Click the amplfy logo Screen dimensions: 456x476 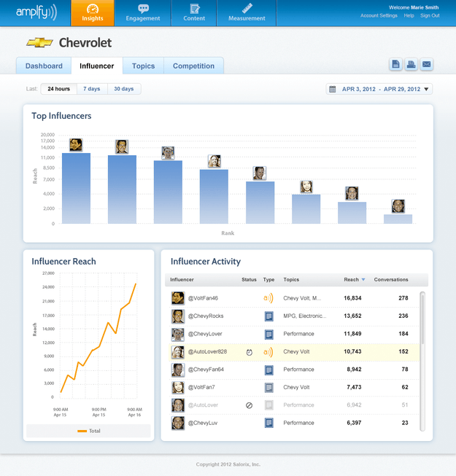(x=36, y=12)
